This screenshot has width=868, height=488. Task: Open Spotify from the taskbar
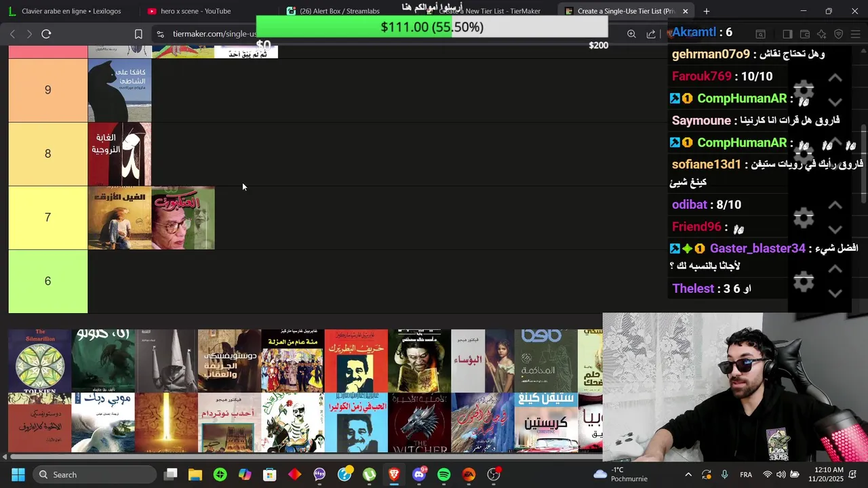(x=444, y=474)
